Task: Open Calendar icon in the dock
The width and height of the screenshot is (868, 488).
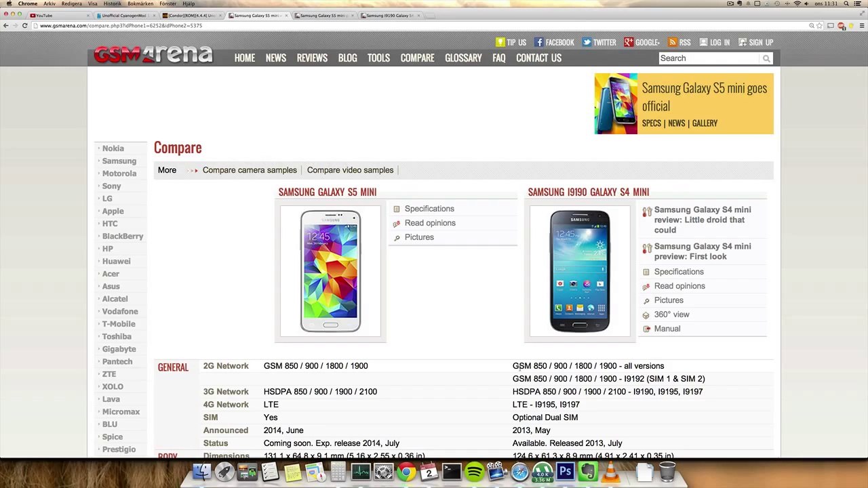Action: point(429,472)
